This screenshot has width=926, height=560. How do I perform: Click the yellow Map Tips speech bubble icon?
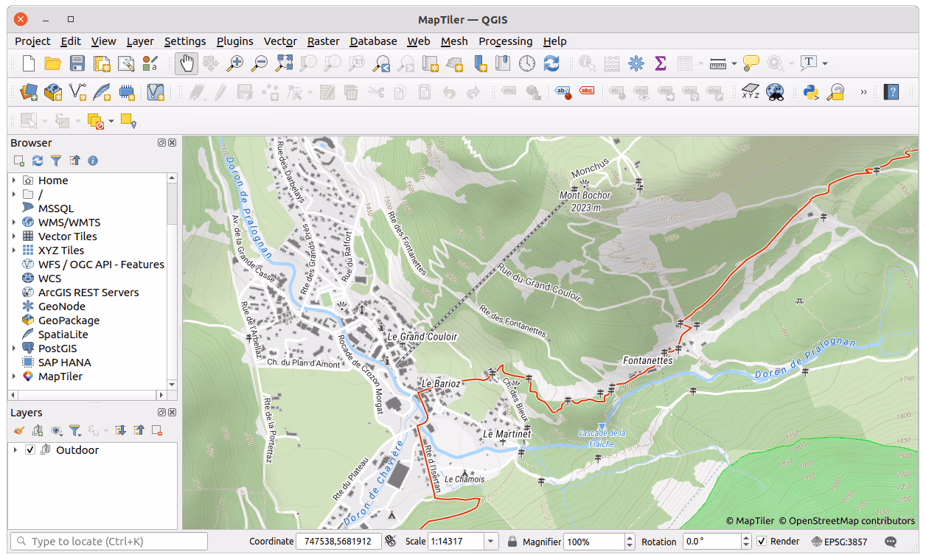[751, 64]
